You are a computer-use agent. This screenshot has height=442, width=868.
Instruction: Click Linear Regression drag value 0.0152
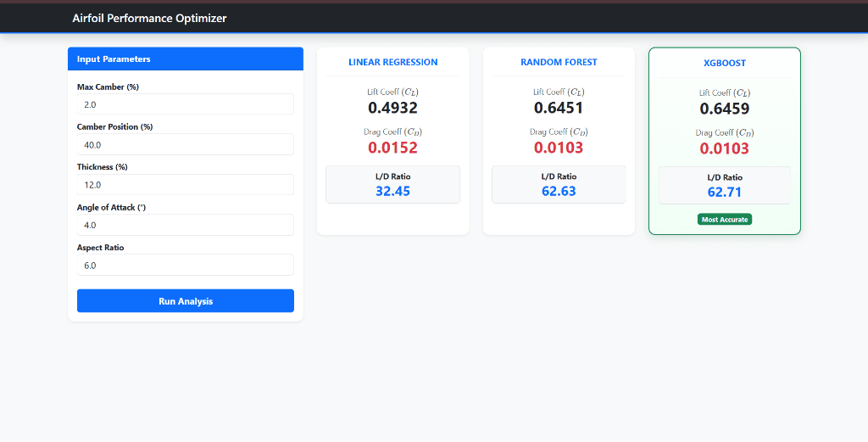coord(393,148)
